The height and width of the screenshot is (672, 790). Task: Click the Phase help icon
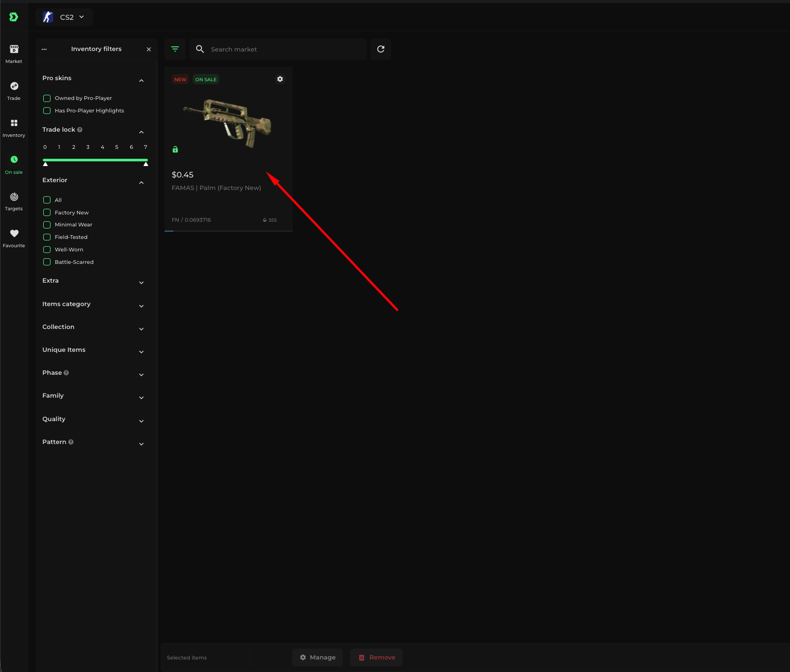point(66,373)
